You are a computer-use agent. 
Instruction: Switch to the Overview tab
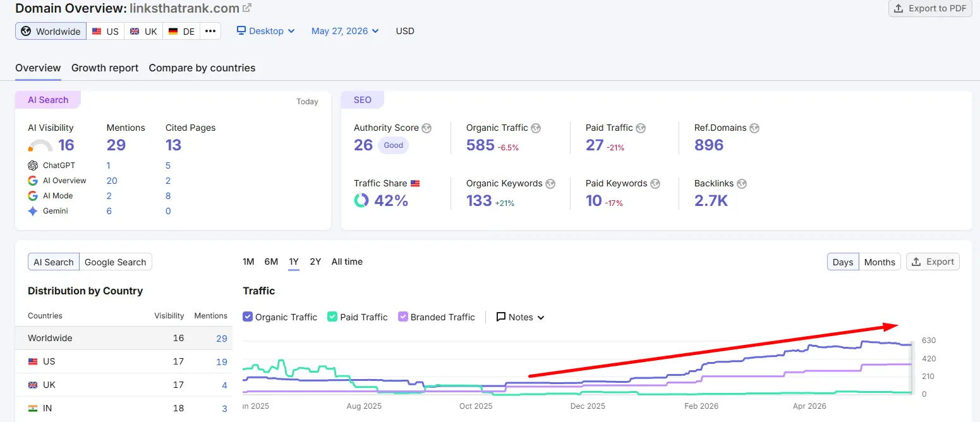click(38, 68)
